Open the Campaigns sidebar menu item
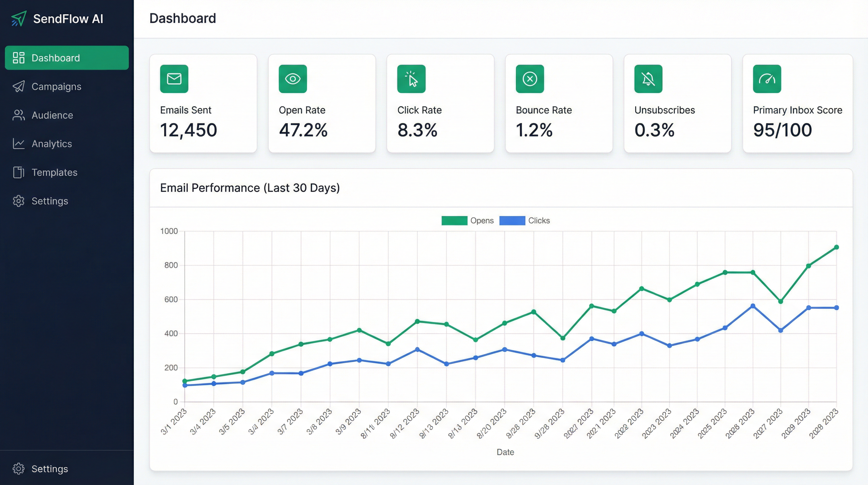The height and width of the screenshot is (485, 868). [x=56, y=87]
